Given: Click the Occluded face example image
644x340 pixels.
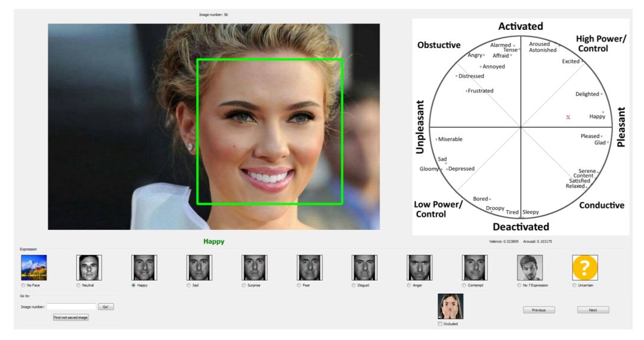Looking at the screenshot, I should [451, 307].
